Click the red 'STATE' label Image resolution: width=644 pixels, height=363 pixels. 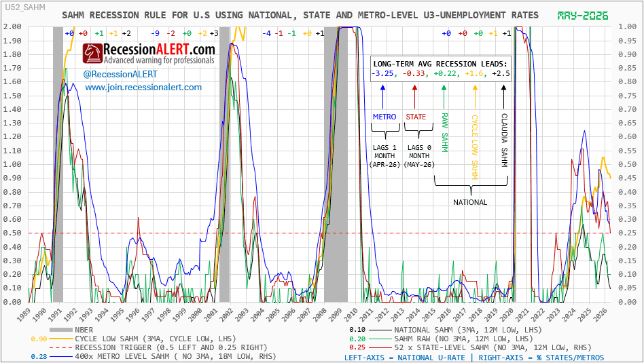tap(416, 117)
